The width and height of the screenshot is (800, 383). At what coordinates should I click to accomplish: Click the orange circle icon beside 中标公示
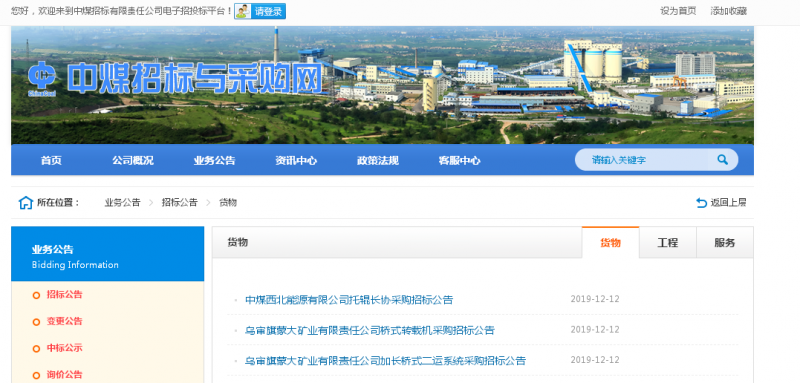click(x=36, y=349)
